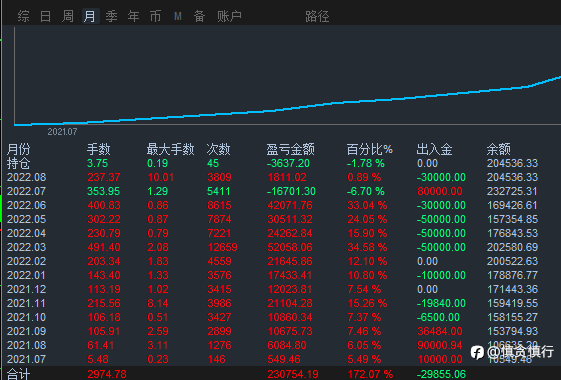Open the 备 notes tab

(199, 16)
